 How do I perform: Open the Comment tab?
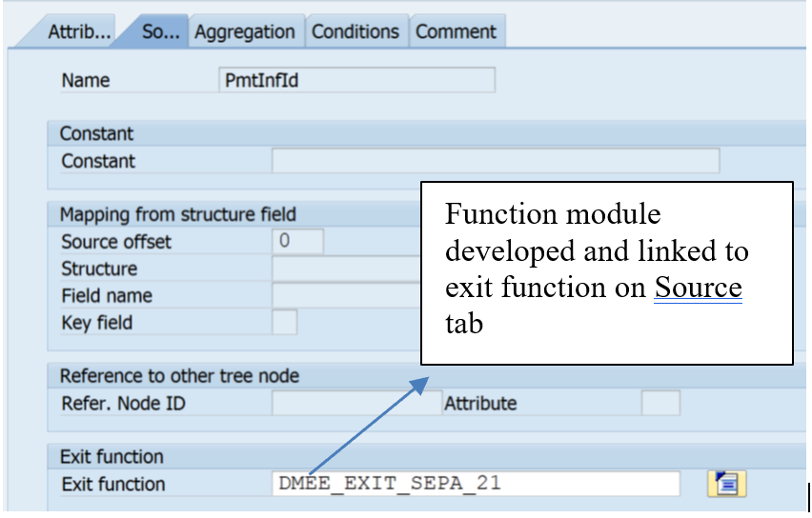point(457,32)
